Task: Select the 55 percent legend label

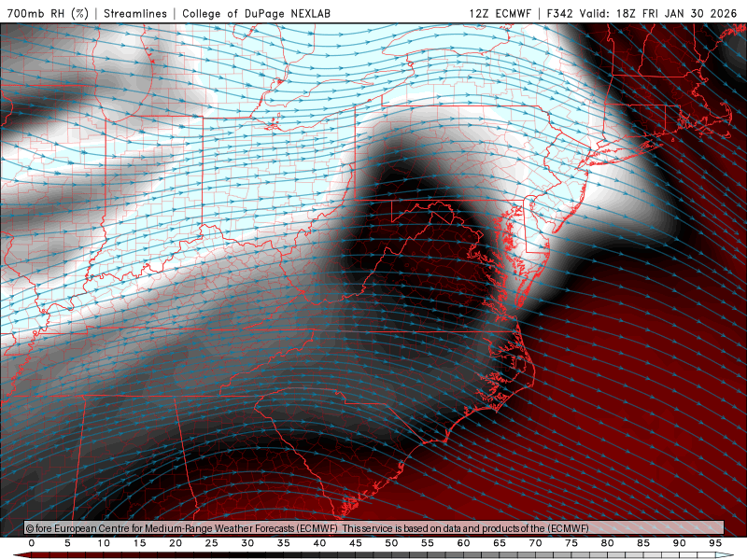Action: [428, 543]
